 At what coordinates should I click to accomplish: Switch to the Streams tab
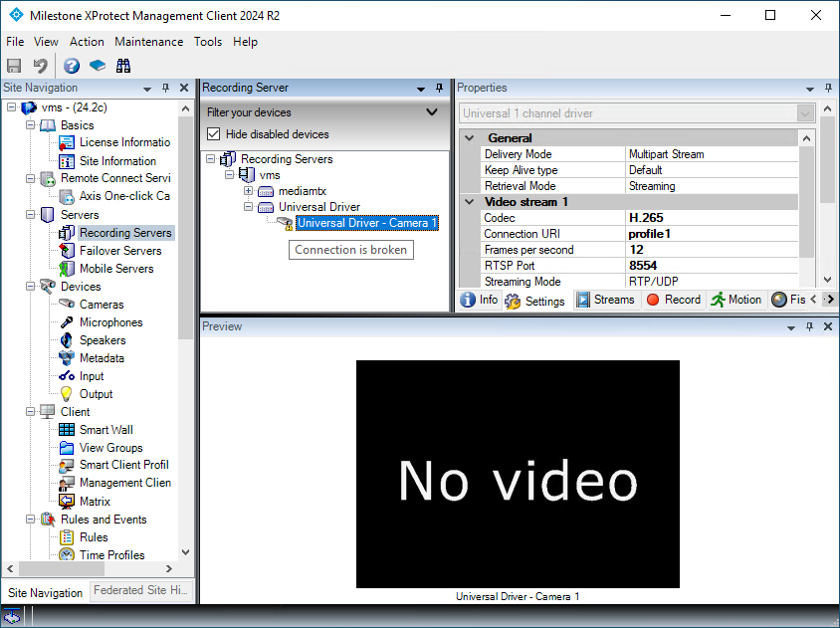tap(605, 300)
